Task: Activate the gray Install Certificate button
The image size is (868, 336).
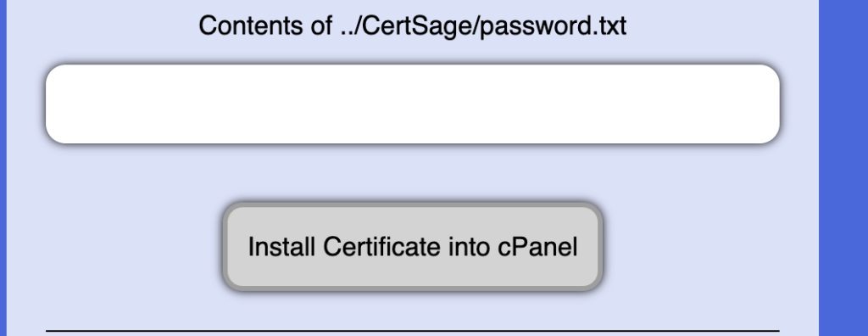Action: point(413,247)
